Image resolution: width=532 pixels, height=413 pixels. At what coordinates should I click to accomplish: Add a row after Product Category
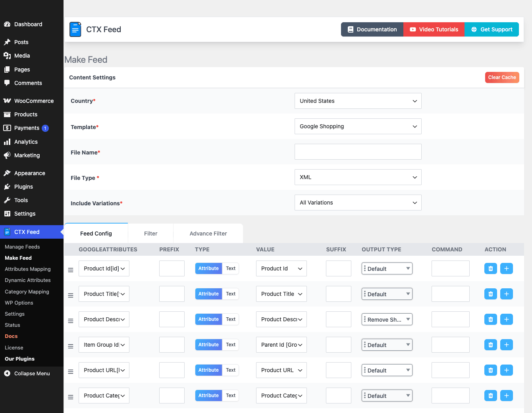[x=507, y=396]
